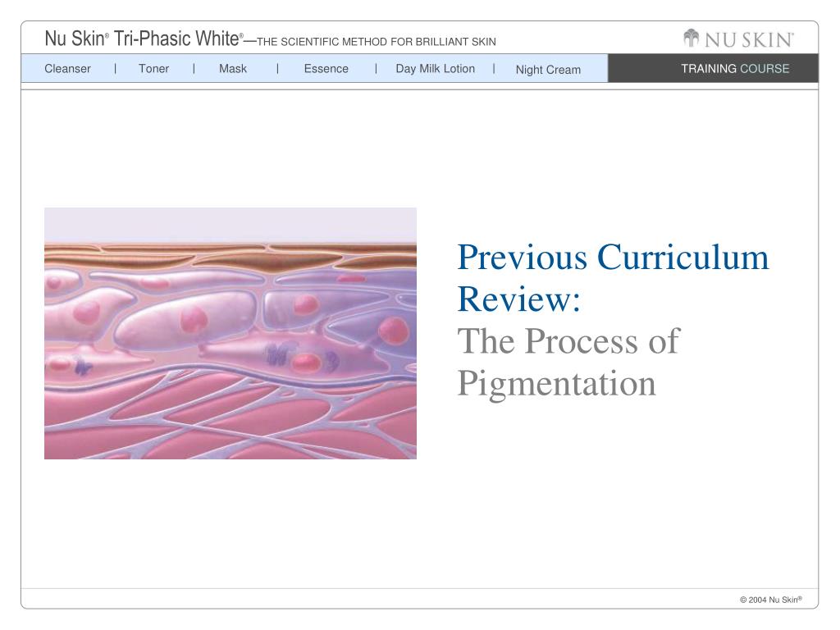
Task: Click the Training Course banner
Action: tap(713, 68)
